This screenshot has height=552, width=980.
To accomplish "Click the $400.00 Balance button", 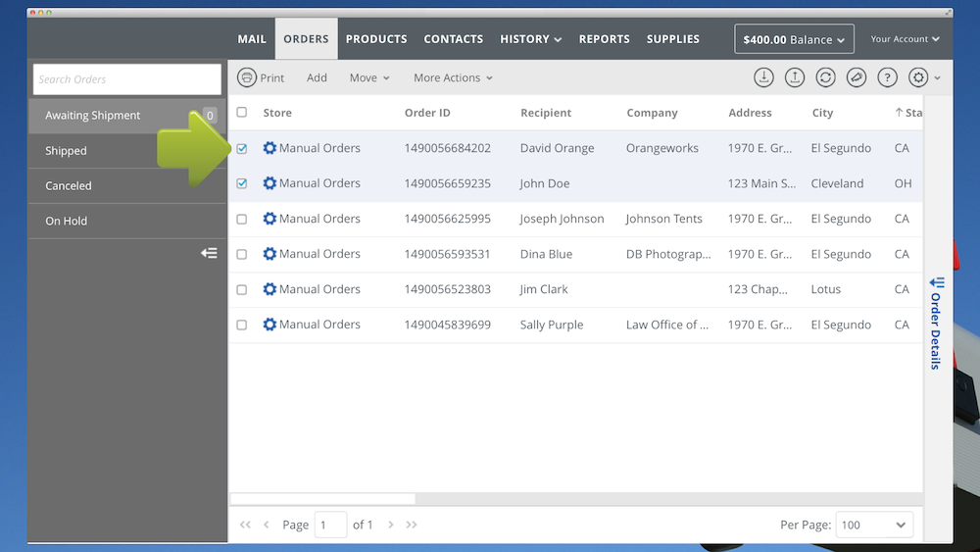I will click(794, 39).
